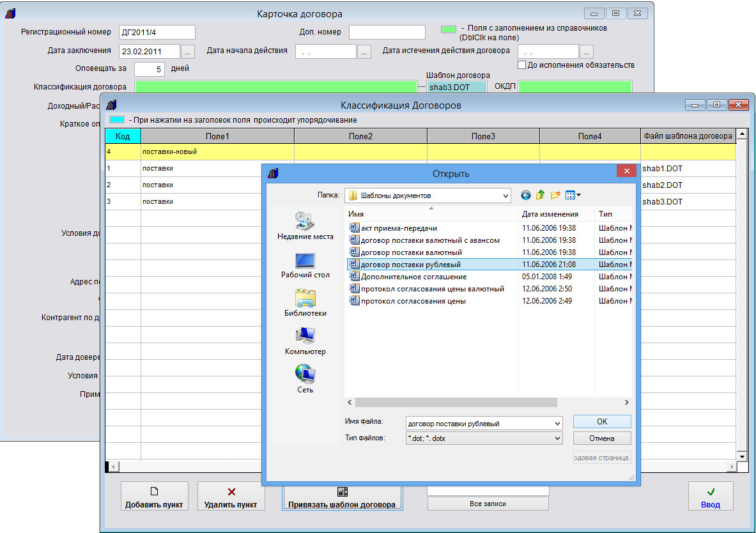Click the shab2.DOT cell
Screen dimensions: 756x533
[688, 185]
